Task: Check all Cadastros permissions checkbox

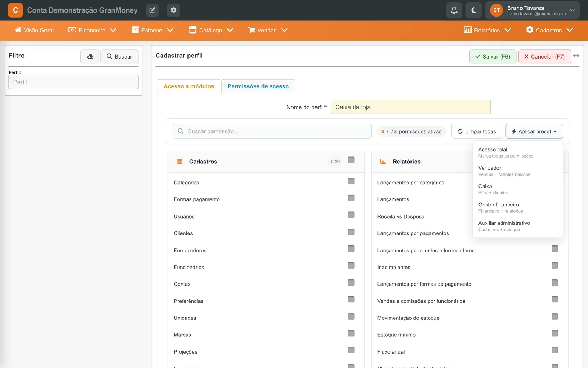Action: tap(351, 160)
